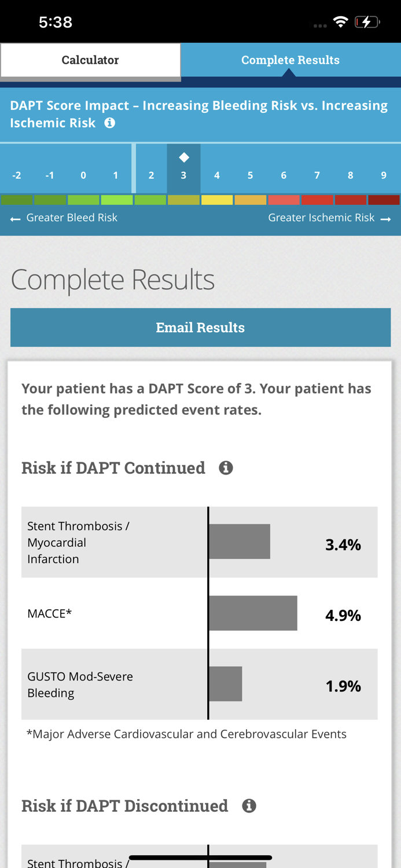Select score 9 on the DAPT scale

[x=383, y=175]
